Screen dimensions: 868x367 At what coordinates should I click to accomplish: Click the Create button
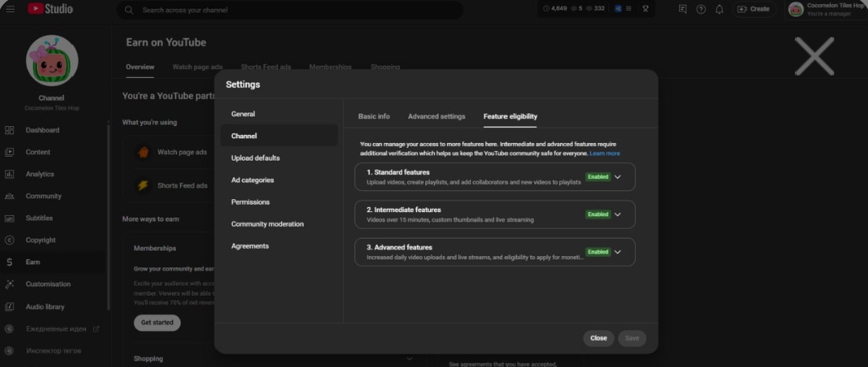point(754,10)
